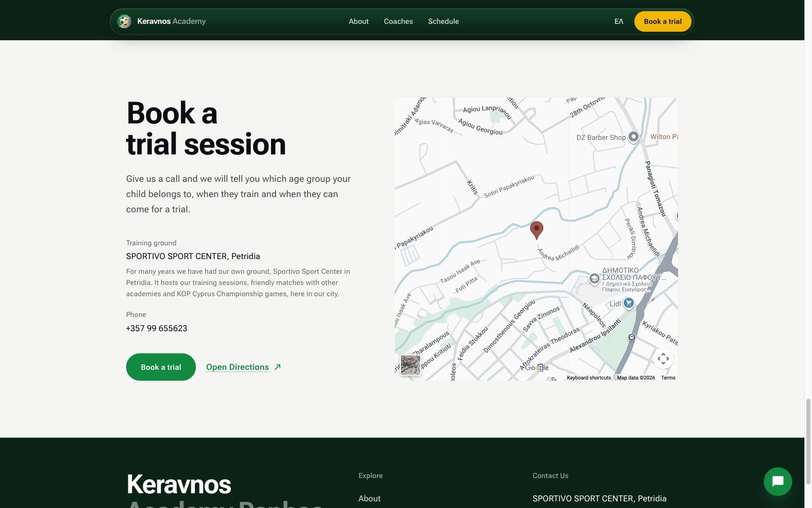
Task: Open the map Terms link
Action: tap(668, 377)
